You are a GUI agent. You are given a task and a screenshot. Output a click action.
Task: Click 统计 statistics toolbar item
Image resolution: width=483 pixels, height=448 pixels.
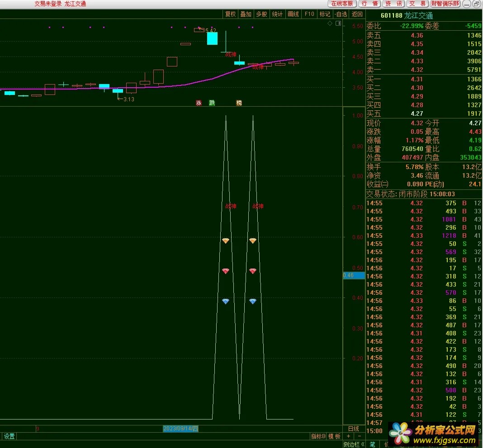coord(277,14)
